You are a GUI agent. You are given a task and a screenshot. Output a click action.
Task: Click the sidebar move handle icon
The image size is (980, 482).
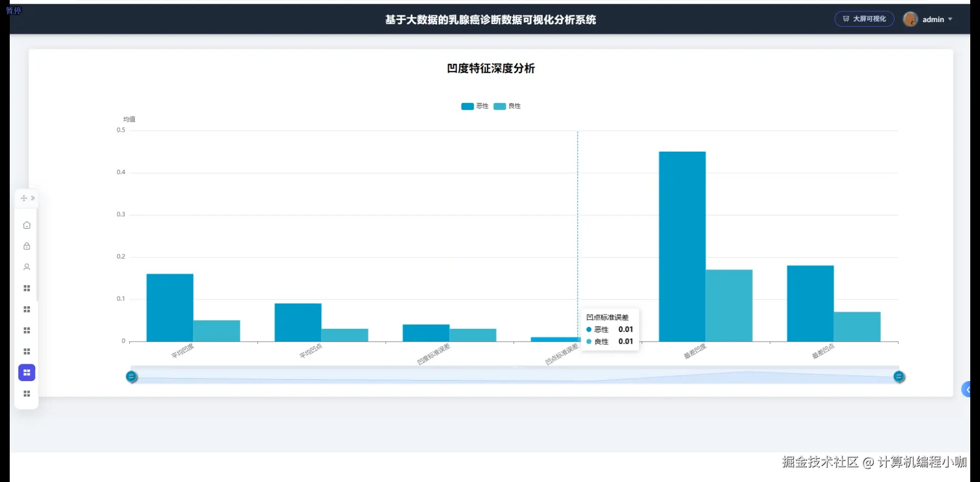pyautogui.click(x=24, y=198)
